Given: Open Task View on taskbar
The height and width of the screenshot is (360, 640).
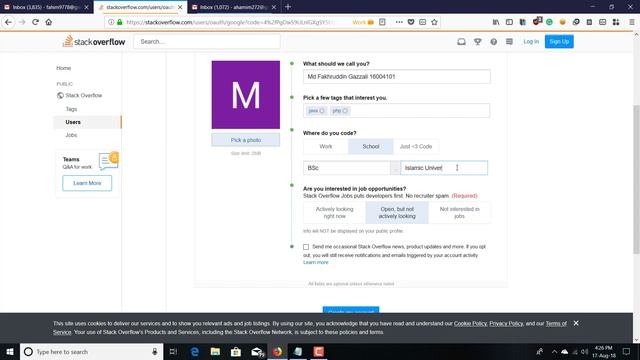Looking at the screenshot, I should click(x=173, y=351).
